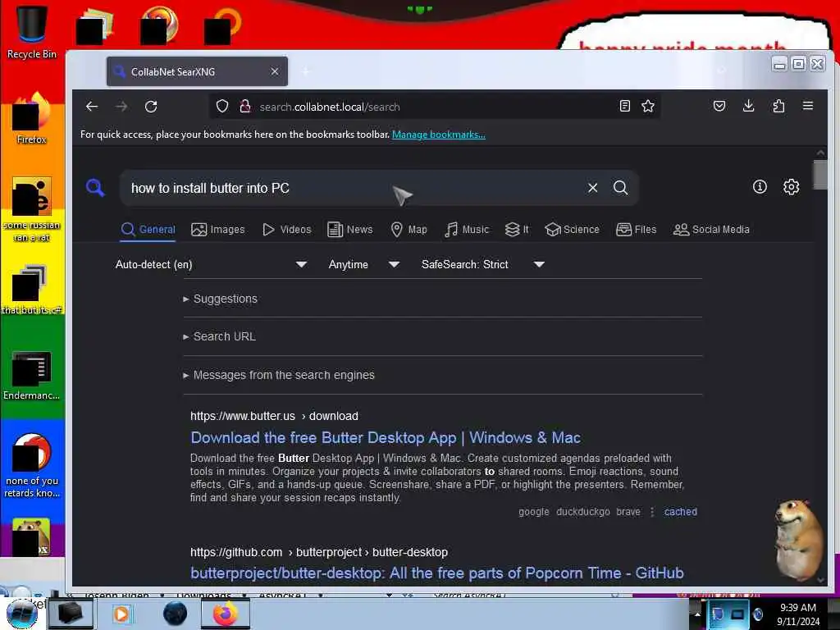Open Download the free Butter Desktop App result
The width and height of the screenshot is (840, 630).
[x=386, y=438]
